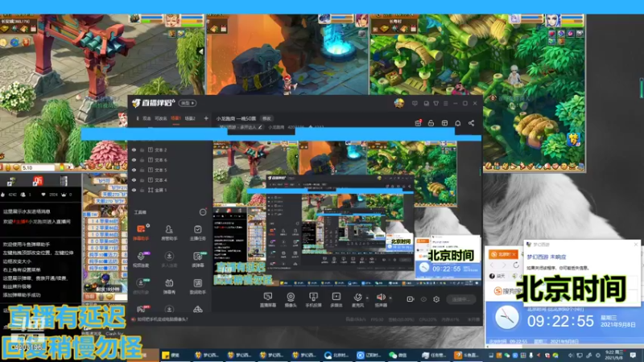Click the layout grid icon in header
The width and height of the screenshot is (644, 362).
tap(444, 123)
